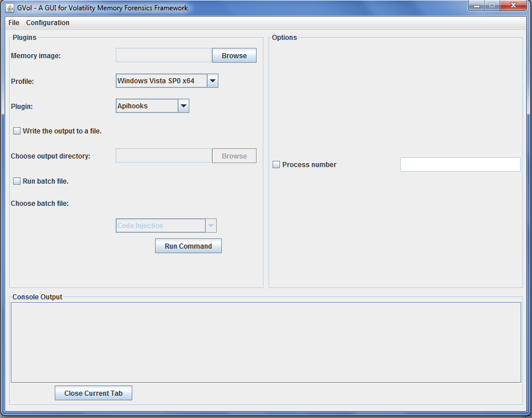Screen dimensions: 532x418
Task: Open the Code Injection batch file dropdown
Action: coord(166,226)
